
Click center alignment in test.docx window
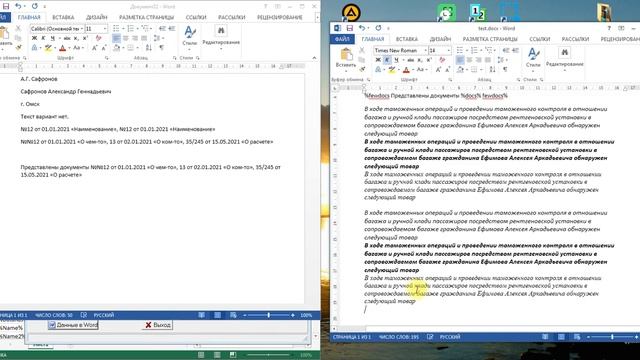(469, 60)
